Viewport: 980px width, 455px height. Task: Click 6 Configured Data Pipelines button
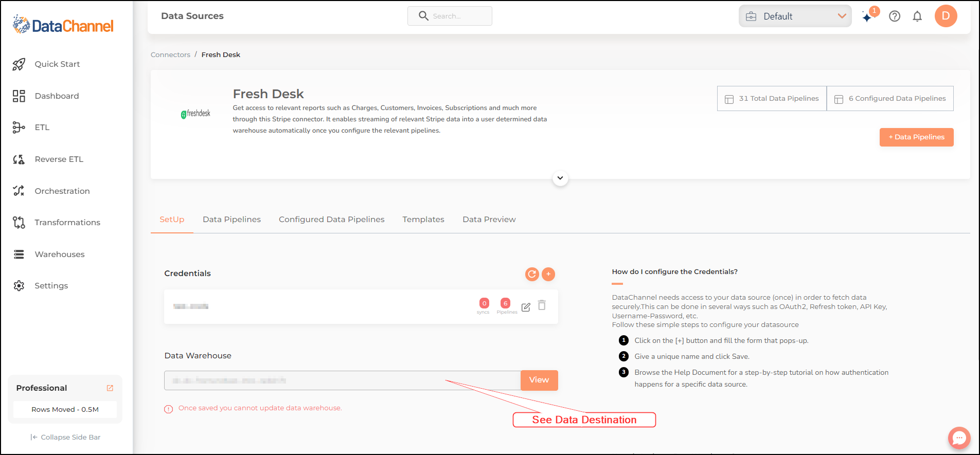(x=890, y=99)
